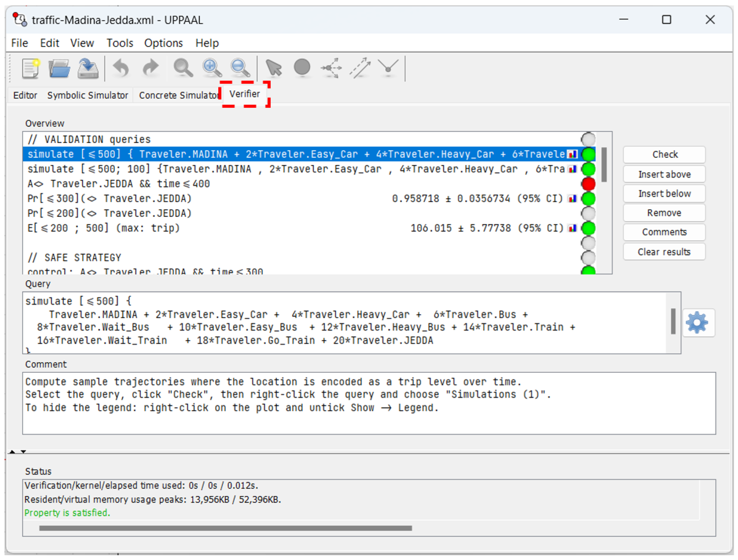
Task: Click the Clear results button
Action: [664, 252]
